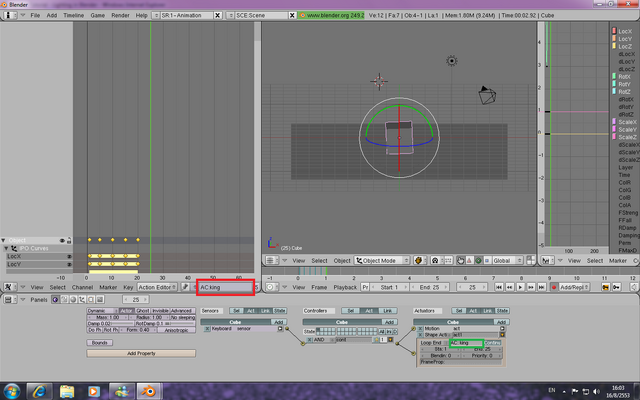640x400 pixels.
Task: Enable the translate manipulator triangle icon
Action: (x=469, y=260)
